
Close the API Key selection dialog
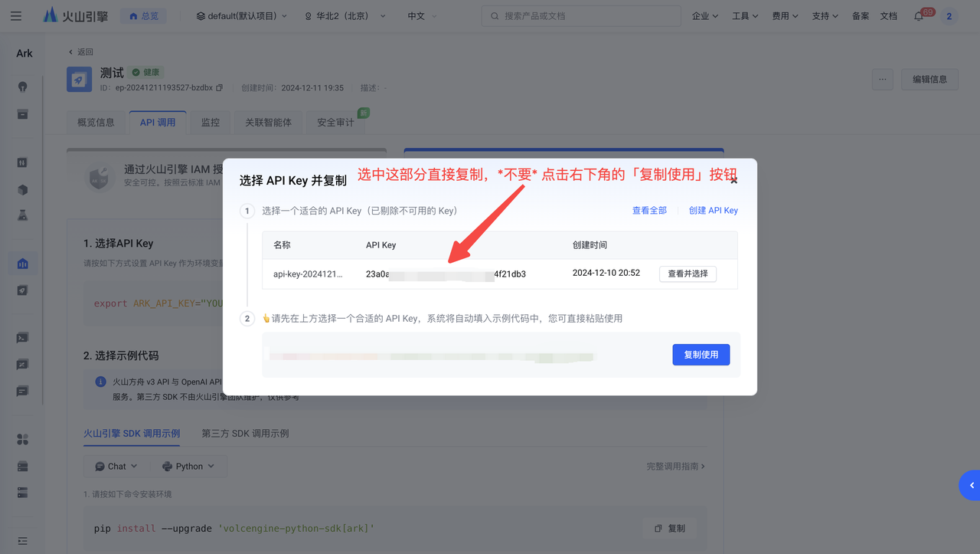coord(733,181)
